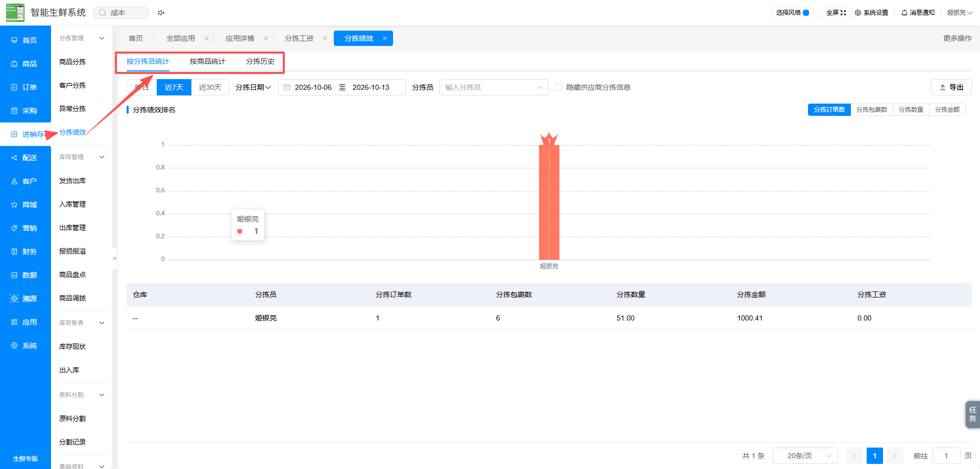The image size is (980, 469).
Task: Select the 近30天 date range
Action: (x=210, y=87)
